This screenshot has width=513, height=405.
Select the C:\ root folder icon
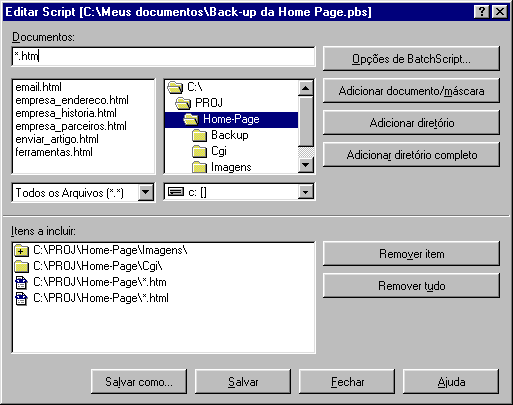point(175,88)
